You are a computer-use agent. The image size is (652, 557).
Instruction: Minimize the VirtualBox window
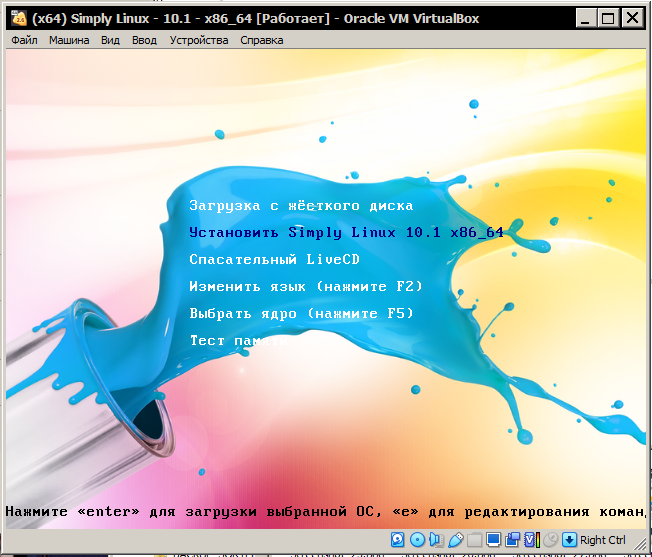click(585, 18)
